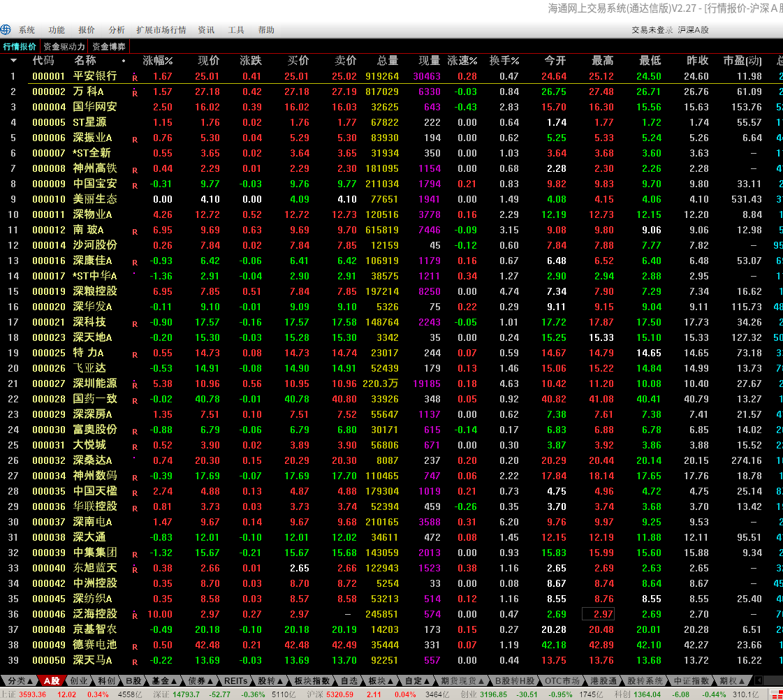Image resolution: width=783 pixels, height=700 pixels.
Task: Click the R marker on 深科技 row
Action: (x=135, y=324)
